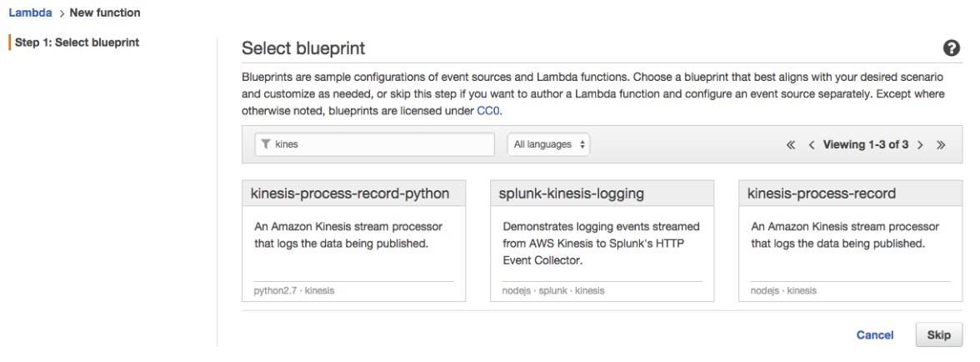
Task: Click the Skip button
Action: click(x=938, y=334)
